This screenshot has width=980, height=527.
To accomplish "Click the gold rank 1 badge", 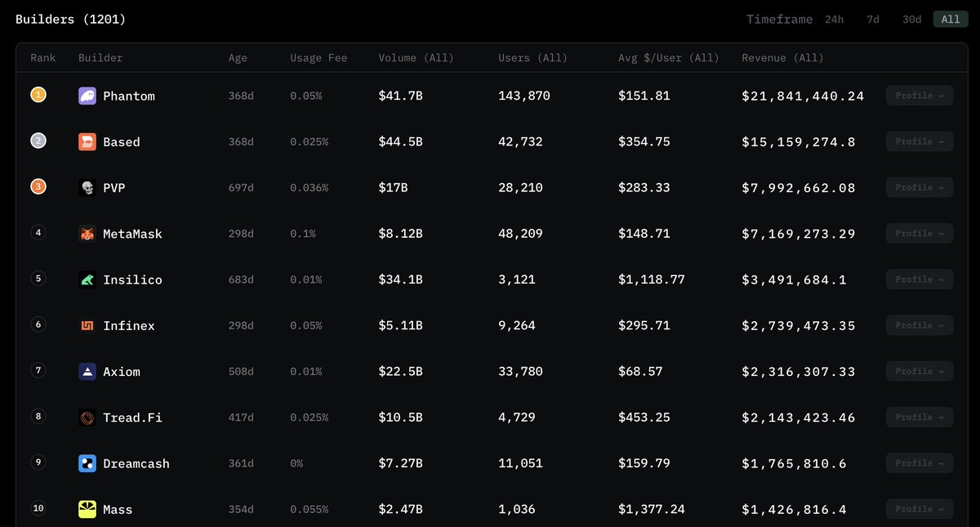I will (x=38, y=95).
